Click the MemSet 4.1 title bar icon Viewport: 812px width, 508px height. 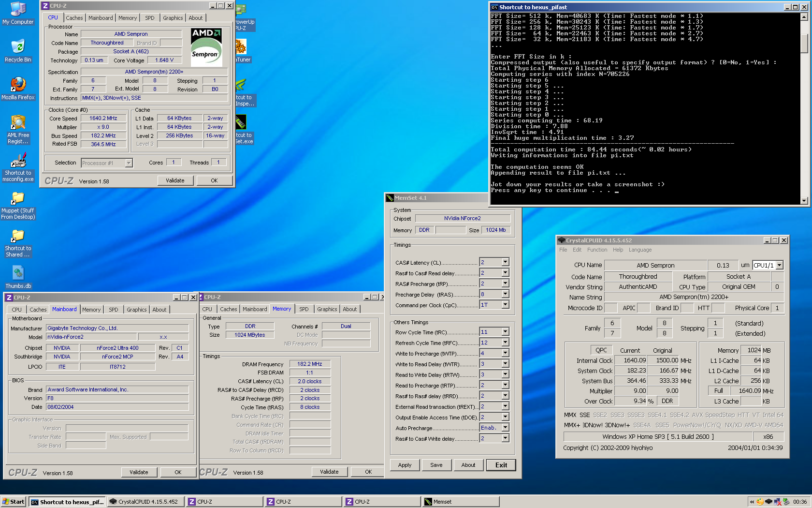pos(390,198)
